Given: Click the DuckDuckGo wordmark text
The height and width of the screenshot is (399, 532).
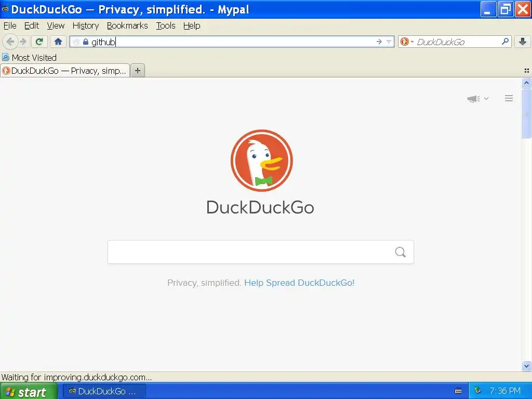Looking at the screenshot, I should [260, 207].
